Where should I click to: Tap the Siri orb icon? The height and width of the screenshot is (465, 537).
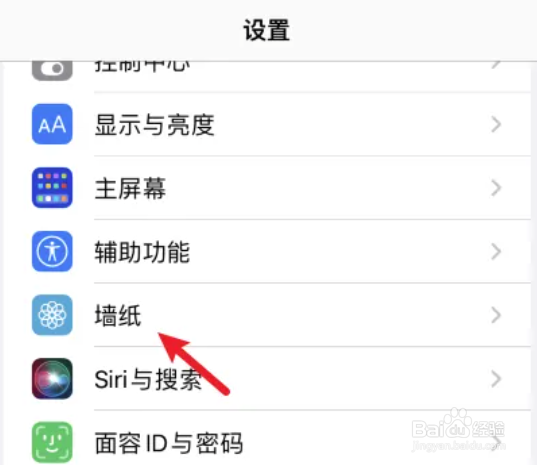[x=52, y=379]
